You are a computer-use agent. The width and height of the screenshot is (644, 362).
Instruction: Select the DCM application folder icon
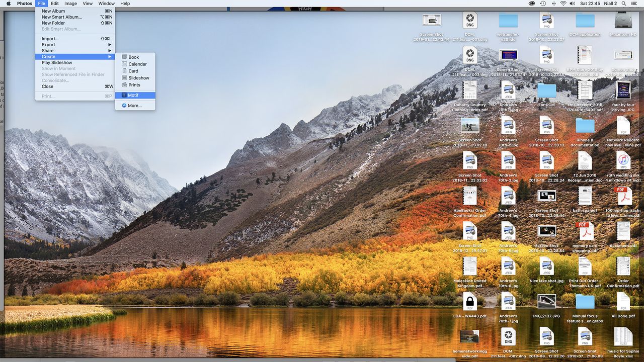[x=585, y=21]
